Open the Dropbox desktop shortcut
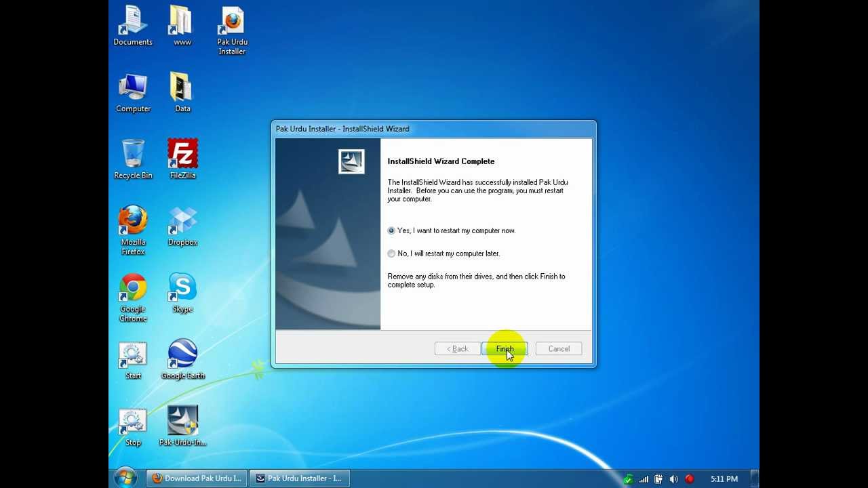 click(x=182, y=226)
